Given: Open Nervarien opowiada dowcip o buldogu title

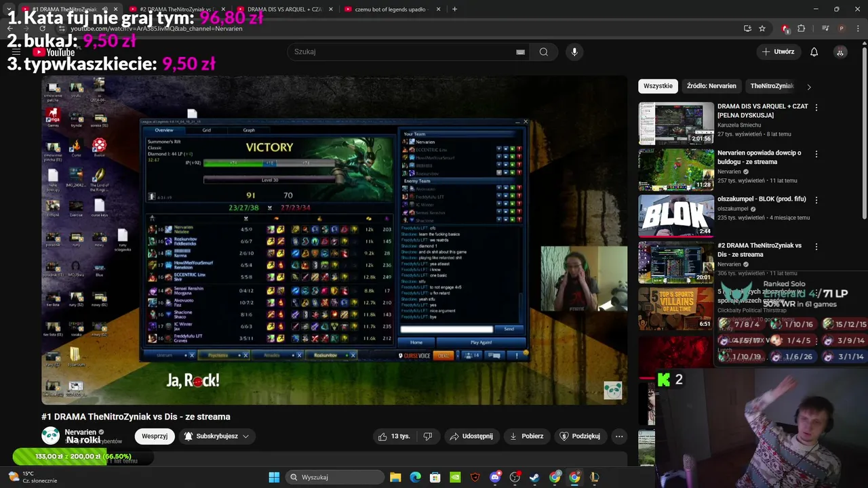Looking at the screenshot, I should click(x=759, y=157).
